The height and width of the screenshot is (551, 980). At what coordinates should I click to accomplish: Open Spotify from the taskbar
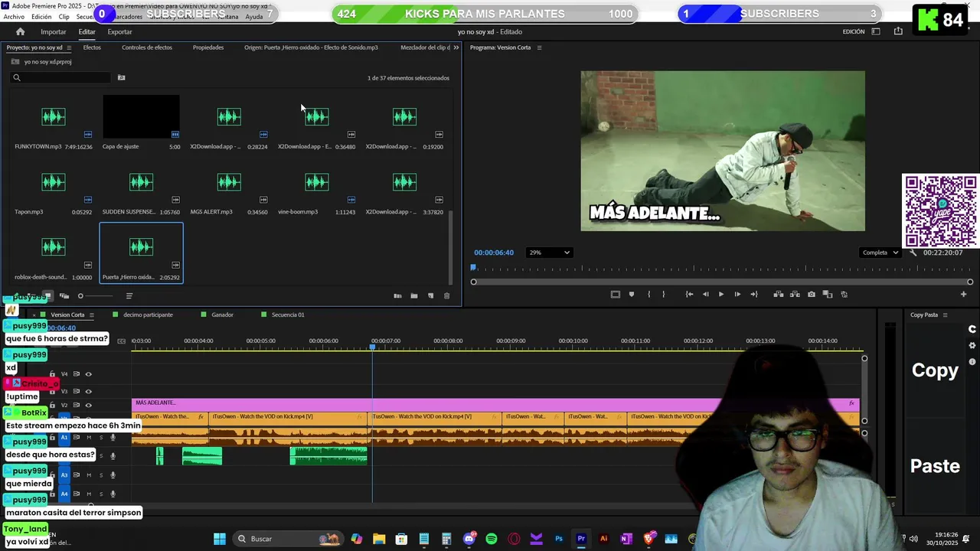pyautogui.click(x=492, y=539)
